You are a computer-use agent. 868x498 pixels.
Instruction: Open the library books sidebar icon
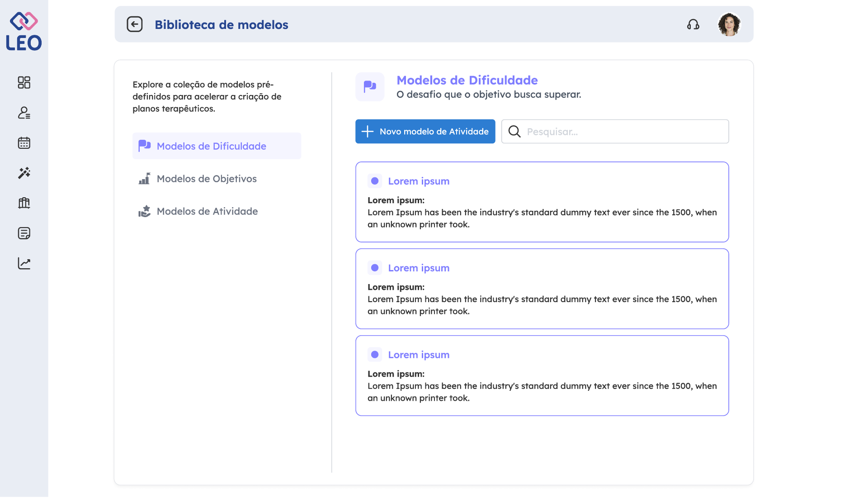[24, 203]
